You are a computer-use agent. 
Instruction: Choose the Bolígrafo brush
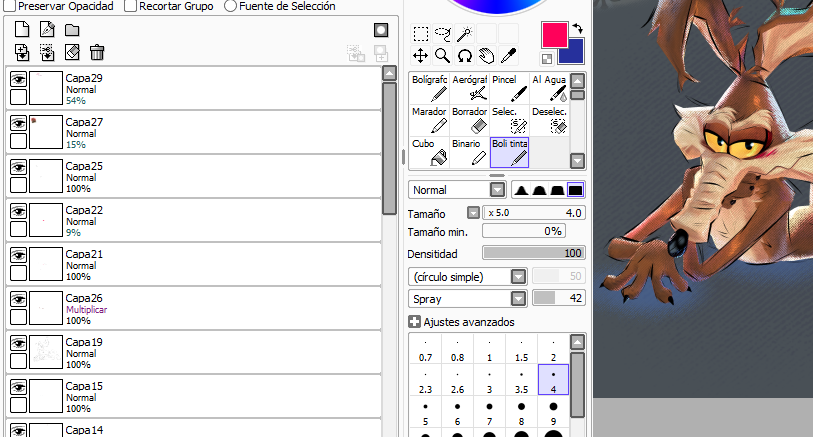(x=429, y=88)
